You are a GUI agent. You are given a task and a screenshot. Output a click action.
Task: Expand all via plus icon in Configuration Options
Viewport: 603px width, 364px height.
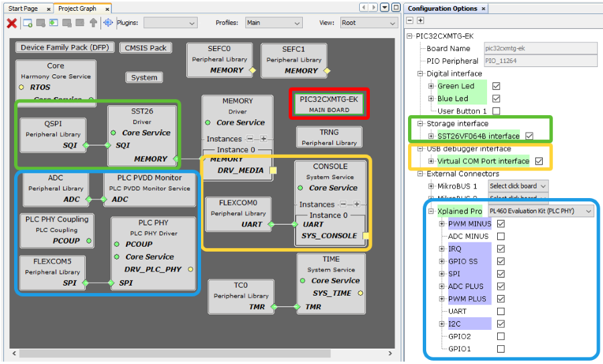pos(420,21)
